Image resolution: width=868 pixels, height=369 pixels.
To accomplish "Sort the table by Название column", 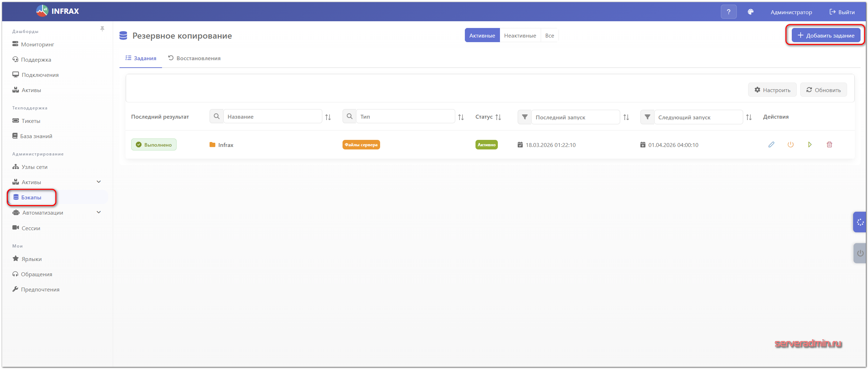I will click(328, 117).
